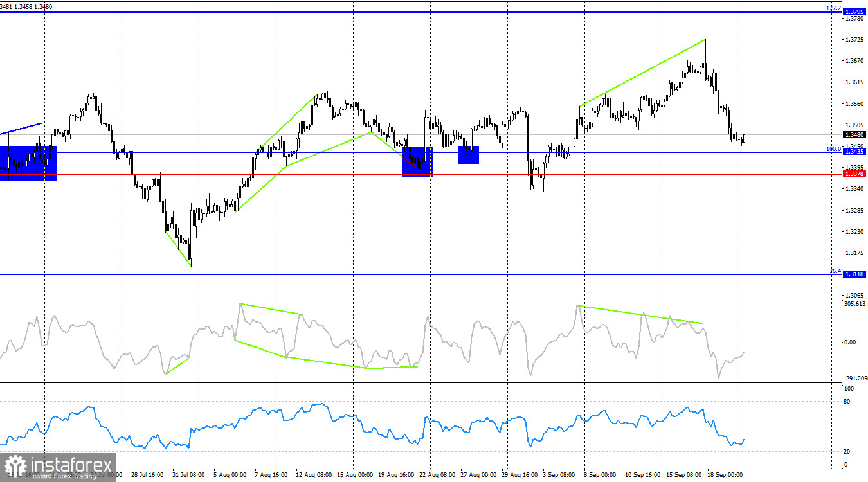This screenshot has height=482, width=868.
Task: Click the 305.613 oscillator scale value
Action: 854,303
